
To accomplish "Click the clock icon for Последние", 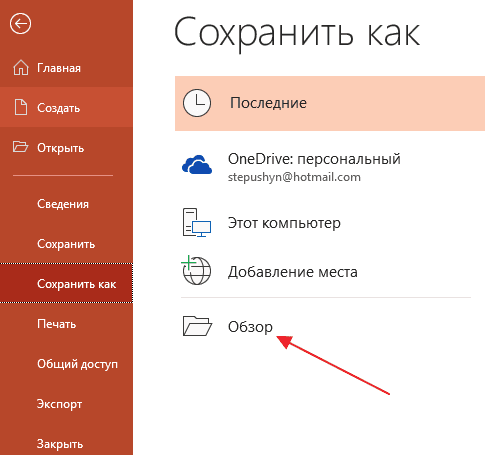I will (x=197, y=103).
